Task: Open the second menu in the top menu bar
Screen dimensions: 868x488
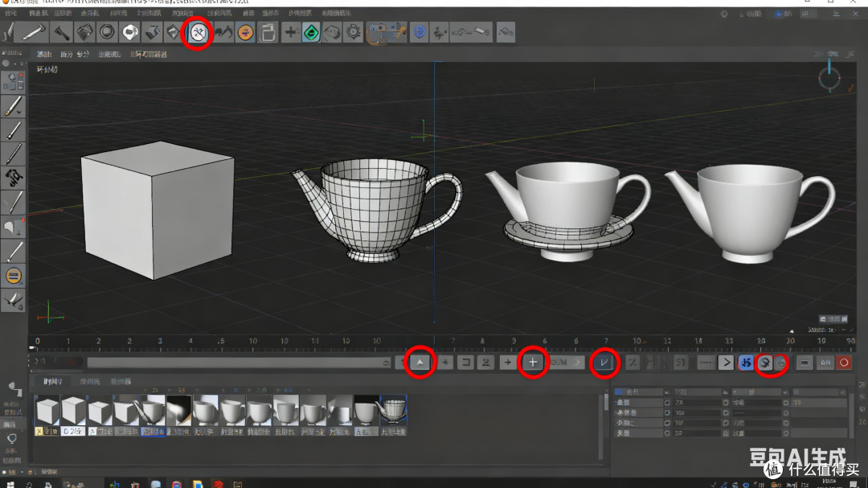Action: (x=39, y=13)
